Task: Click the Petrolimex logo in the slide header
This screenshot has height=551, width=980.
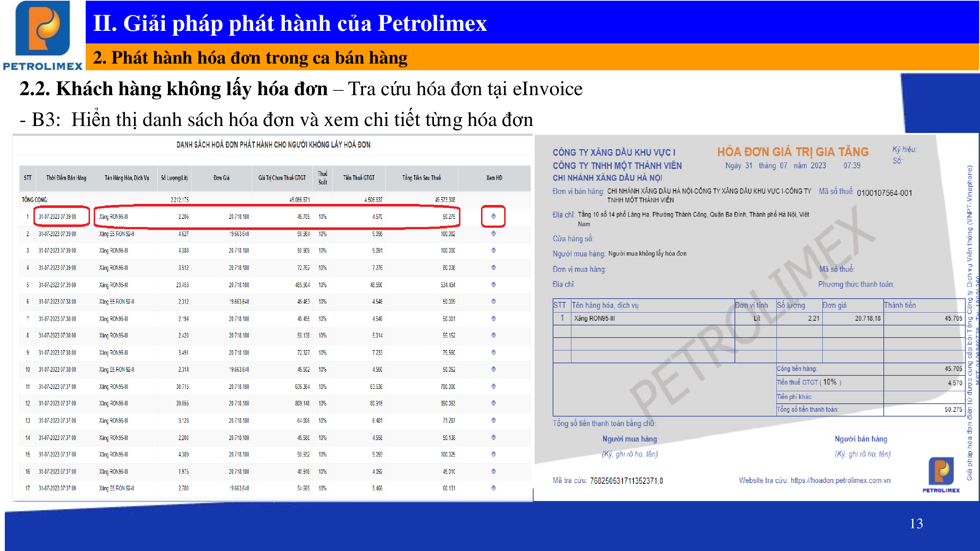Action: pyautogui.click(x=43, y=35)
